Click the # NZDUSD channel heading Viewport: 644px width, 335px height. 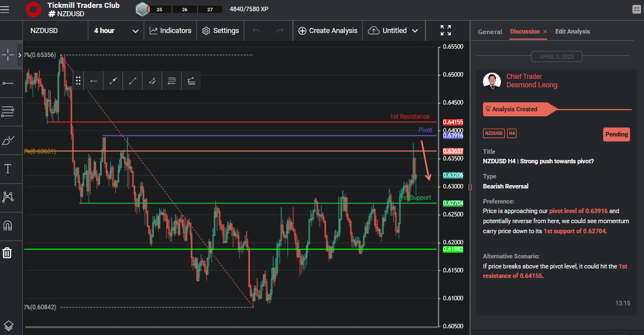(66, 14)
